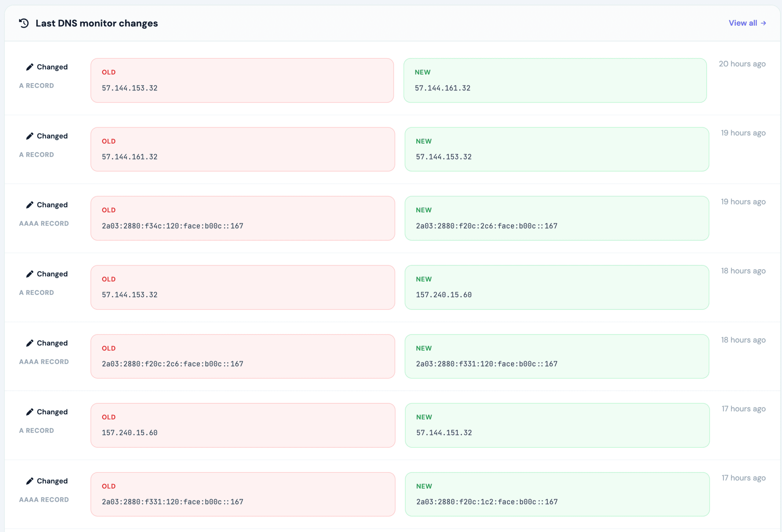
Task: Click the A RECORD label on the first entry
Action: [36, 86]
